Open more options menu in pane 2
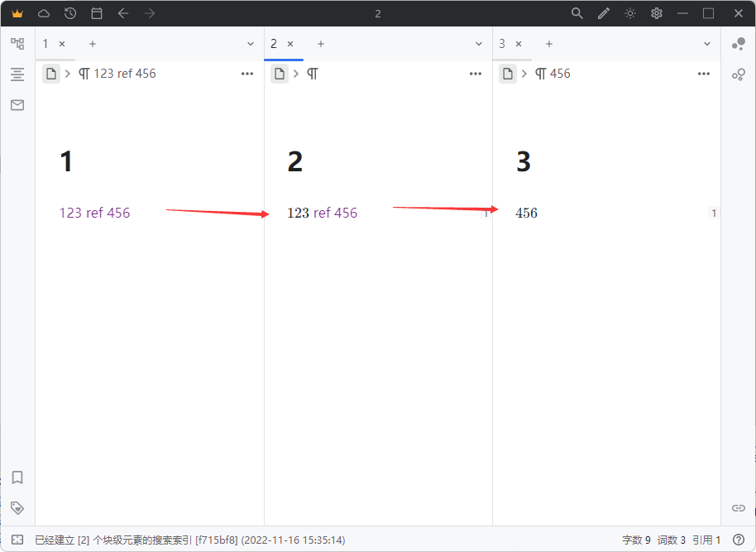Viewport: 756px width, 552px height. (x=476, y=74)
